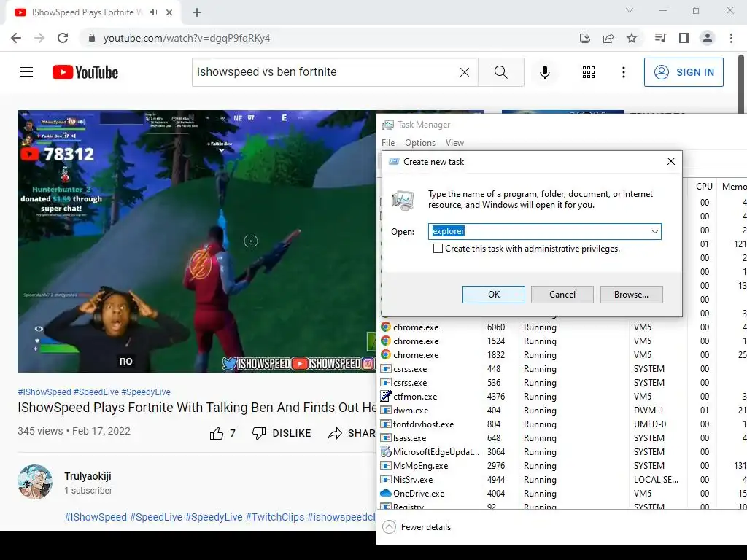Image resolution: width=747 pixels, height=560 pixels.
Task: Click Cancel in Create new task dialog
Action: tap(562, 295)
